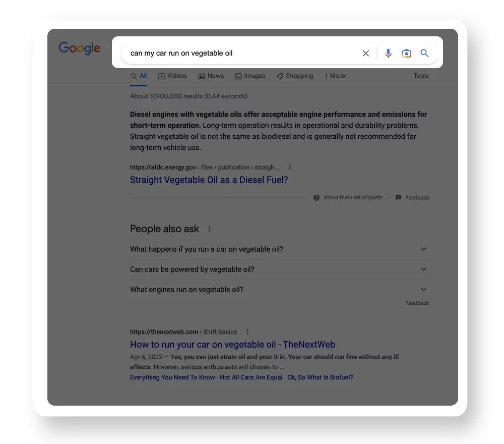The width and height of the screenshot is (504, 444).
Task: Open "How to run your car on vegetable oil" result
Action: pyautogui.click(x=232, y=345)
